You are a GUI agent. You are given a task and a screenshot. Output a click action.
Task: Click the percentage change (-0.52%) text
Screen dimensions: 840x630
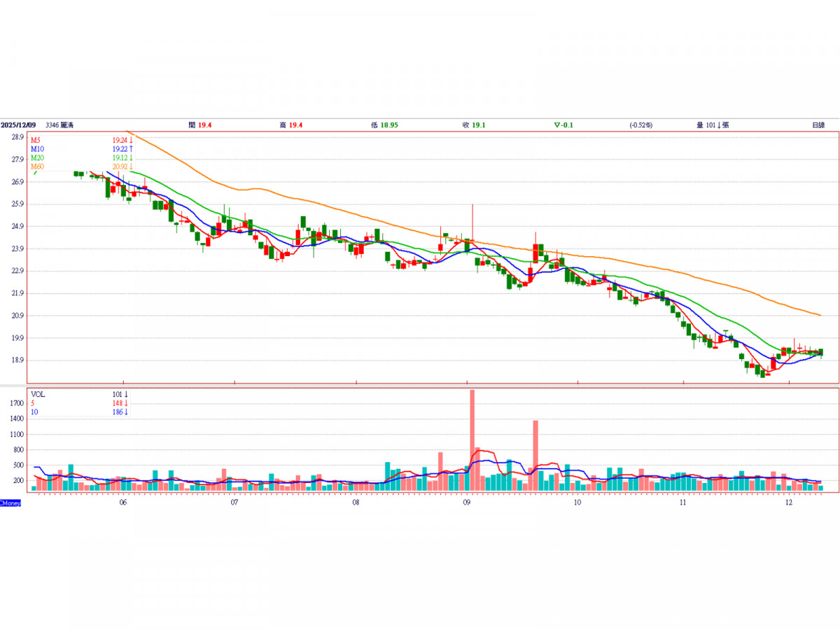pos(640,125)
